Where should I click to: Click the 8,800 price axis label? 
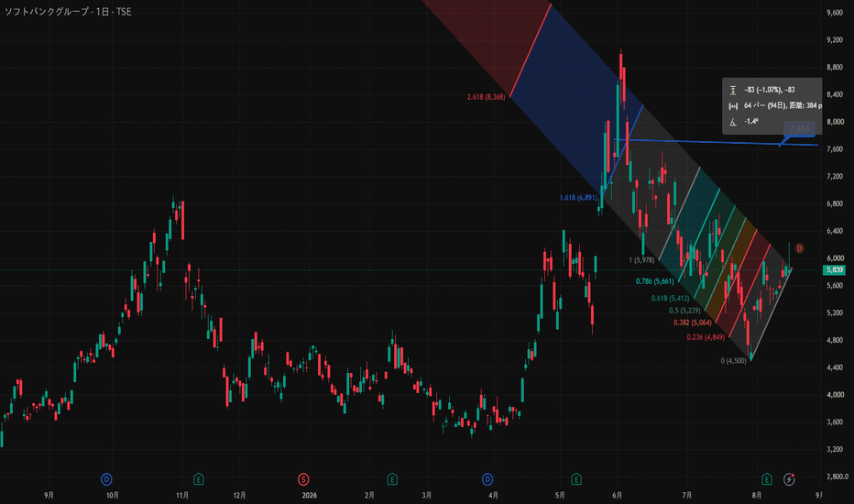click(x=835, y=67)
